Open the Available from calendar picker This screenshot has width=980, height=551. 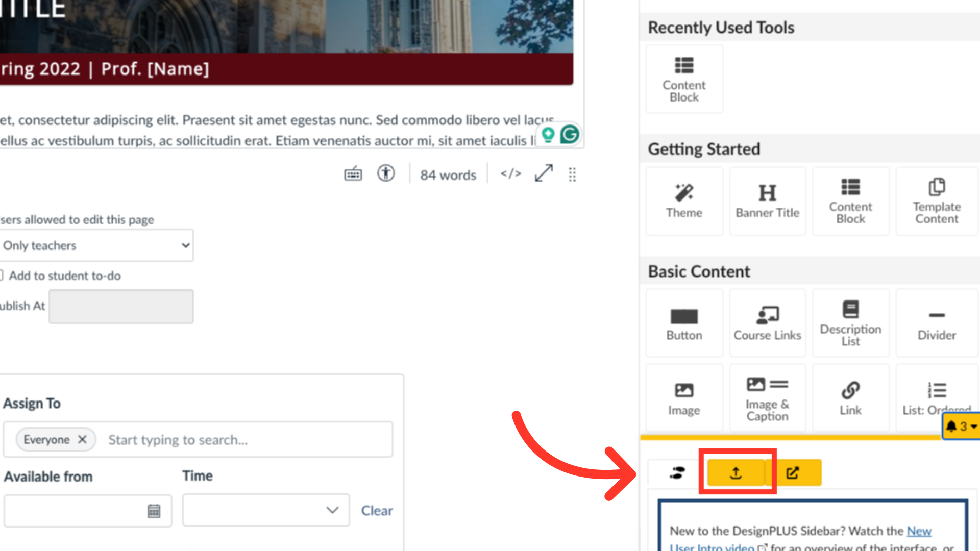(x=154, y=511)
